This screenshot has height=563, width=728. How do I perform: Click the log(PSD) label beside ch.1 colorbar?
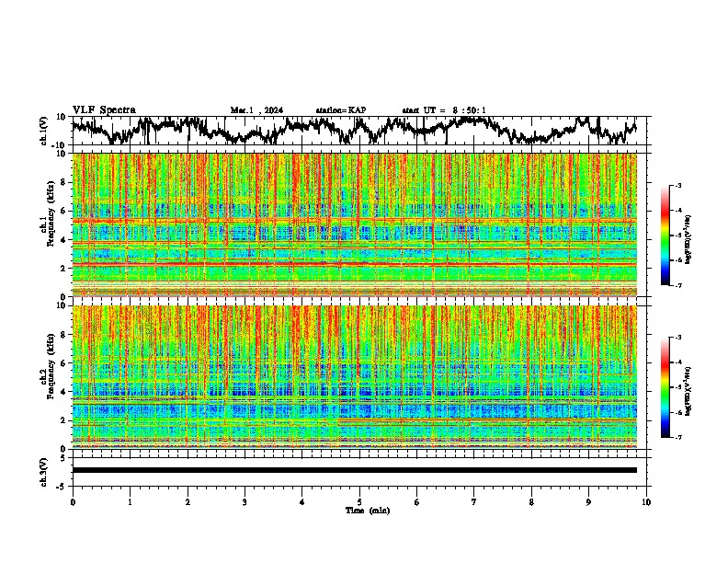click(x=688, y=239)
